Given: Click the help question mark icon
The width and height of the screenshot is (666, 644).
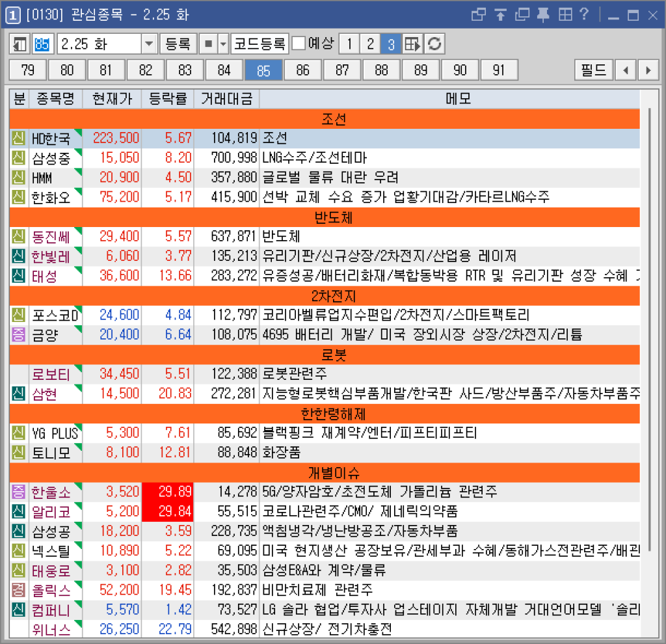Looking at the screenshot, I should [585, 14].
